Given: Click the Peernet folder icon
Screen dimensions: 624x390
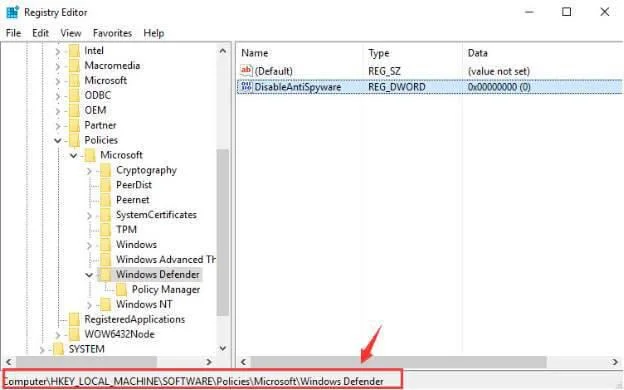Looking at the screenshot, I should (105, 200).
